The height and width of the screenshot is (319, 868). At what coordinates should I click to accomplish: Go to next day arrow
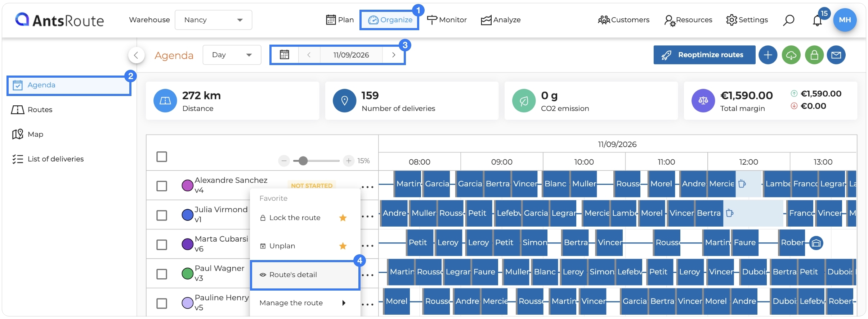pos(394,55)
